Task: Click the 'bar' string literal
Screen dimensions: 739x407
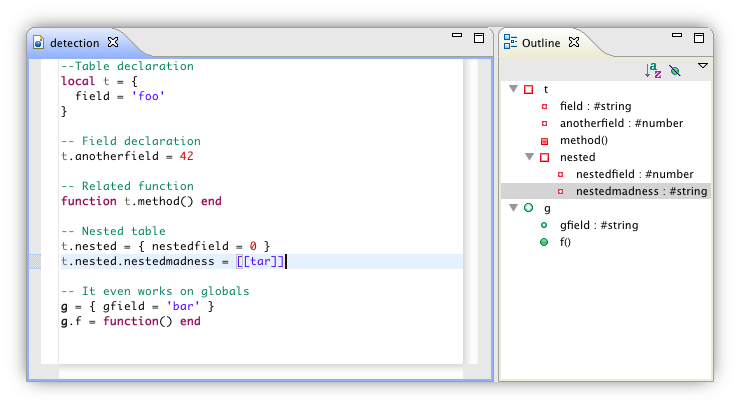Action: (183, 306)
